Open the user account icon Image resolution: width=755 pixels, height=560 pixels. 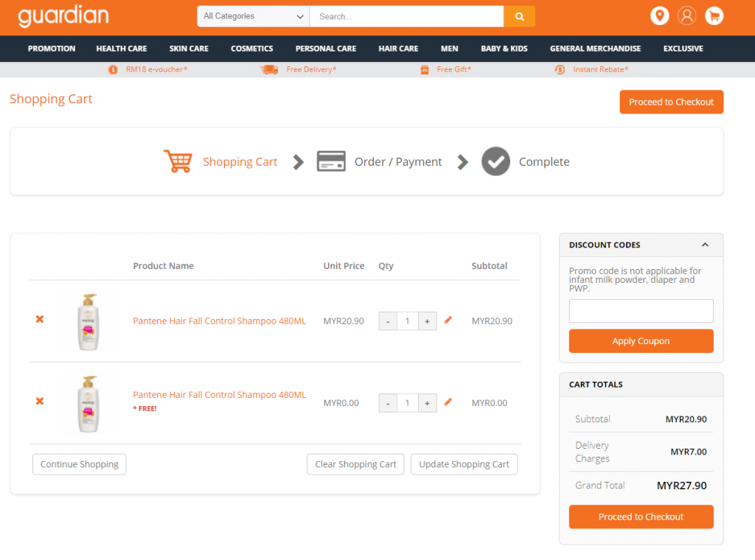tap(686, 15)
